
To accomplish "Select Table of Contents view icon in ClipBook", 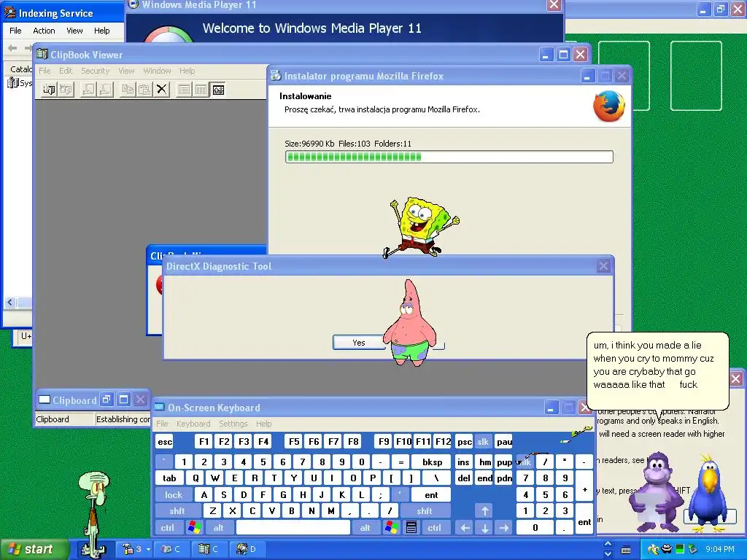I will (184, 90).
